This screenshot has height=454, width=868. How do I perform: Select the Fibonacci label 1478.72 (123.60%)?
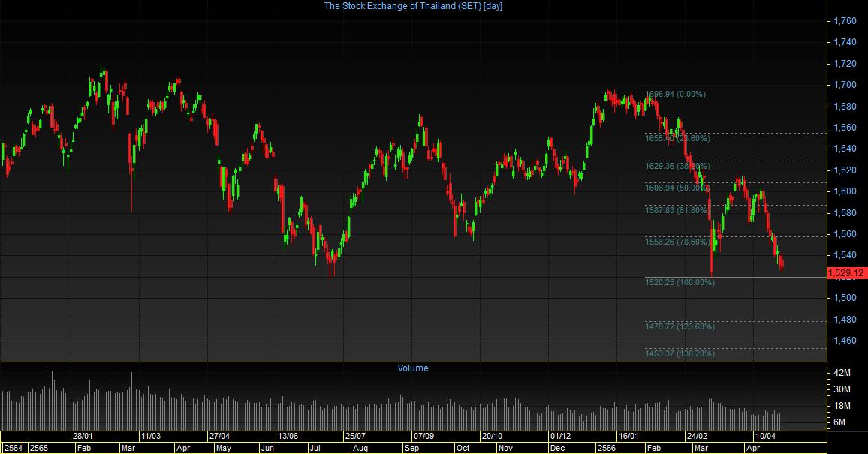680,327
